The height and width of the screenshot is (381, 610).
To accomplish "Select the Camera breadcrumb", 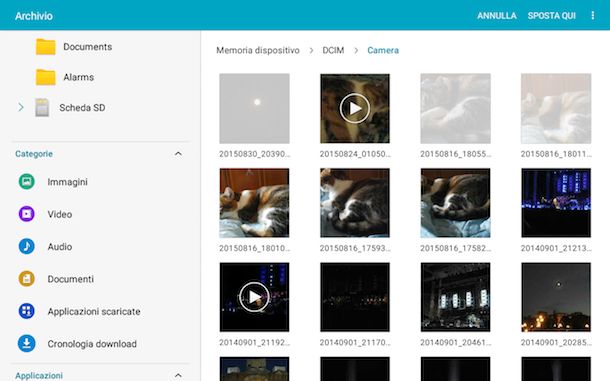I will [x=383, y=50].
